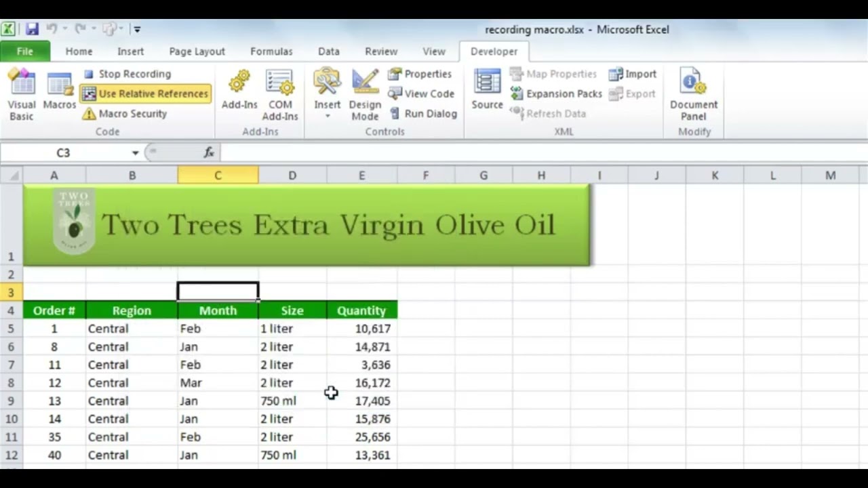
Task: Click Stop Recording
Action: (127, 74)
